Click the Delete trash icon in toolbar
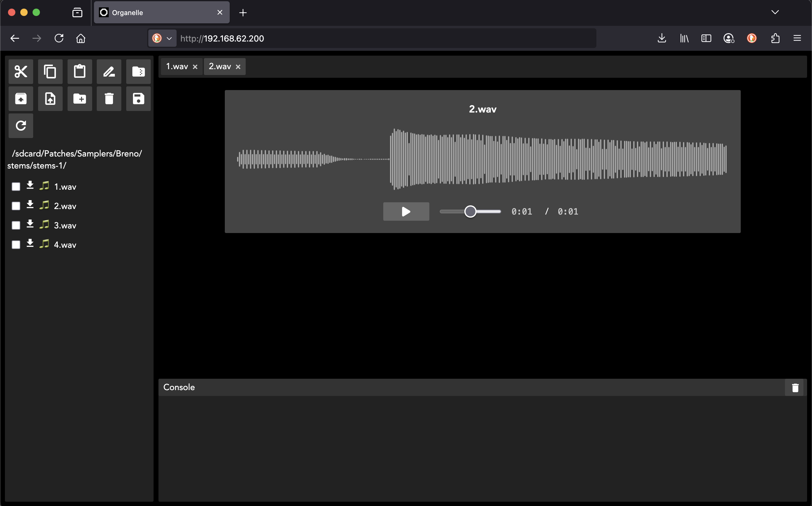This screenshot has height=506, width=812. coord(109,98)
